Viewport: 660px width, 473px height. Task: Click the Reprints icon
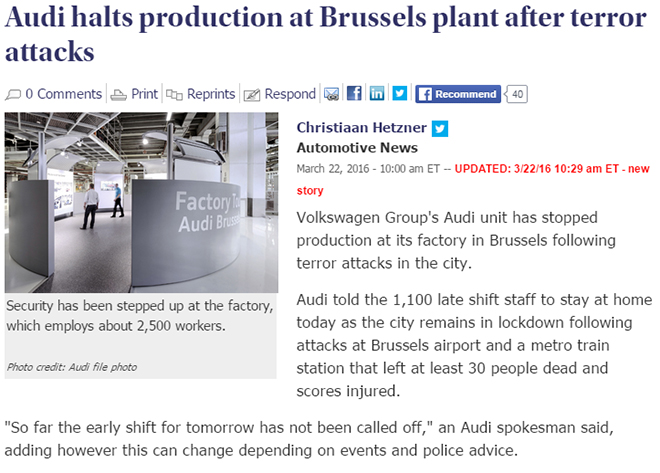(174, 95)
